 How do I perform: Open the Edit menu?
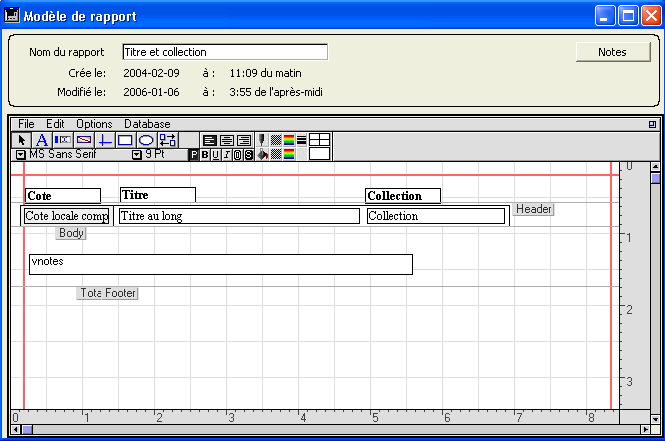55,124
